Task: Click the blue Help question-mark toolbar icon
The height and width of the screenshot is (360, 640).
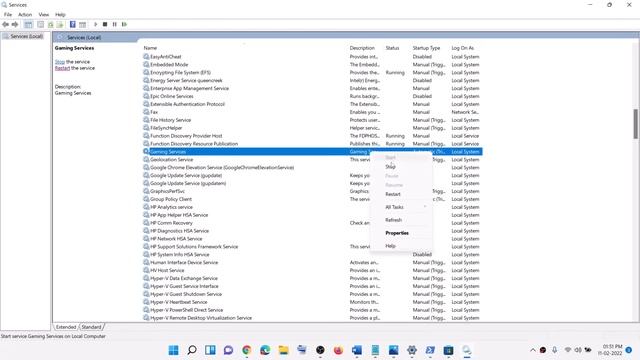Action: (x=73, y=24)
